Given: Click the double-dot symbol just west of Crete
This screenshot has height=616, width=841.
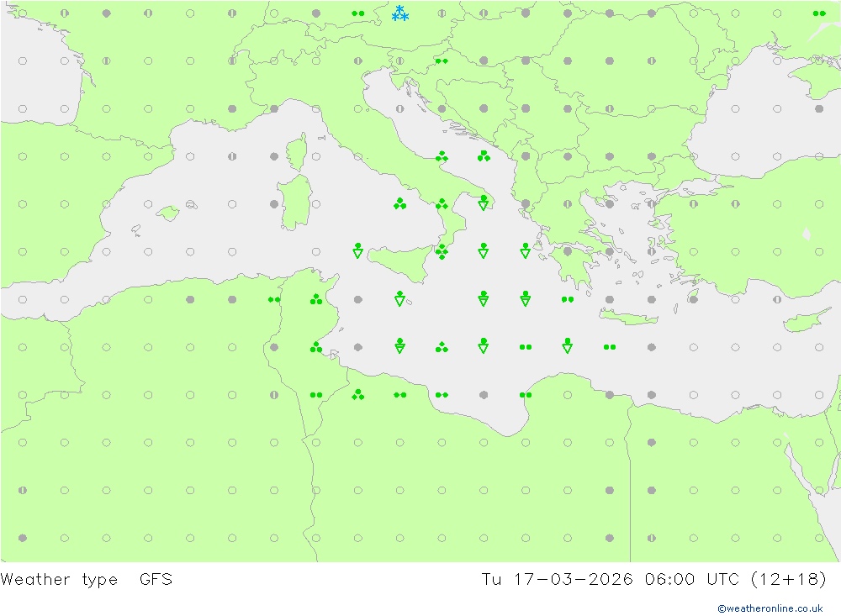Looking at the screenshot, I should [568, 299].
